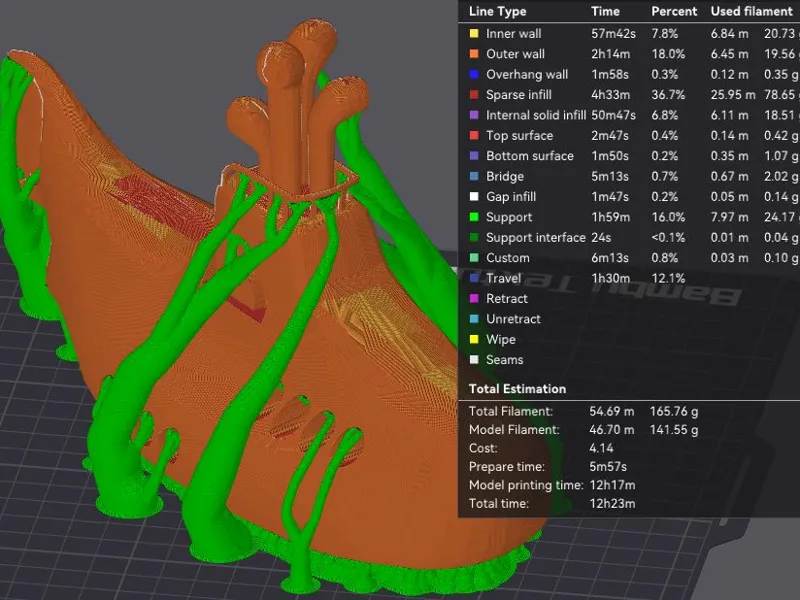This screenshot has height=600, width=800.
Task: Toggle visibility of Inner wall lines
Action: pos(513,34)
